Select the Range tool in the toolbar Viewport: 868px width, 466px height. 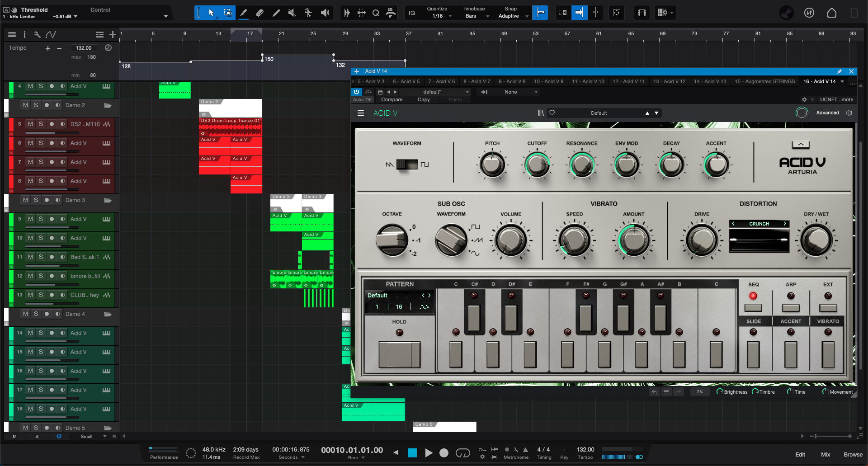click(x=227, y=13)
